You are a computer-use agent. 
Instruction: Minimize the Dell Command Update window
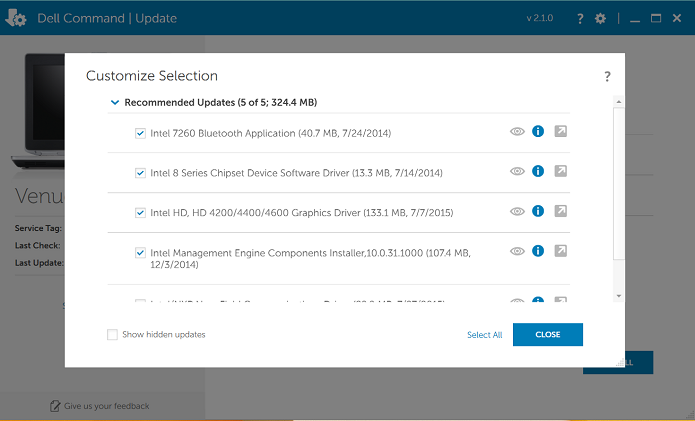tap(635, 19)
